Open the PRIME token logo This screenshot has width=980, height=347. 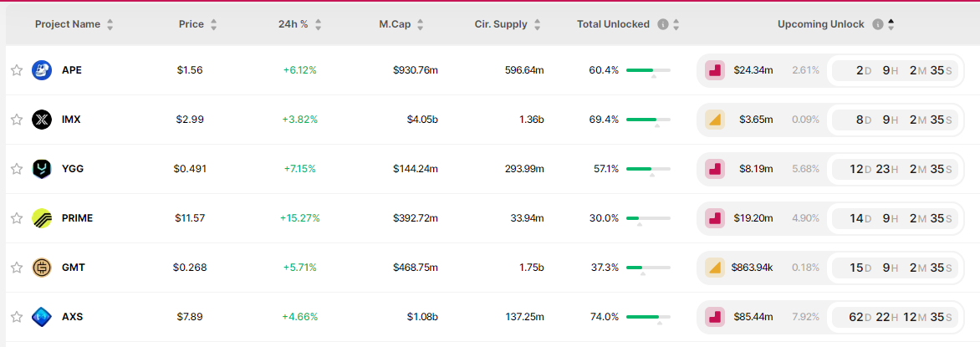coord(42,218)
